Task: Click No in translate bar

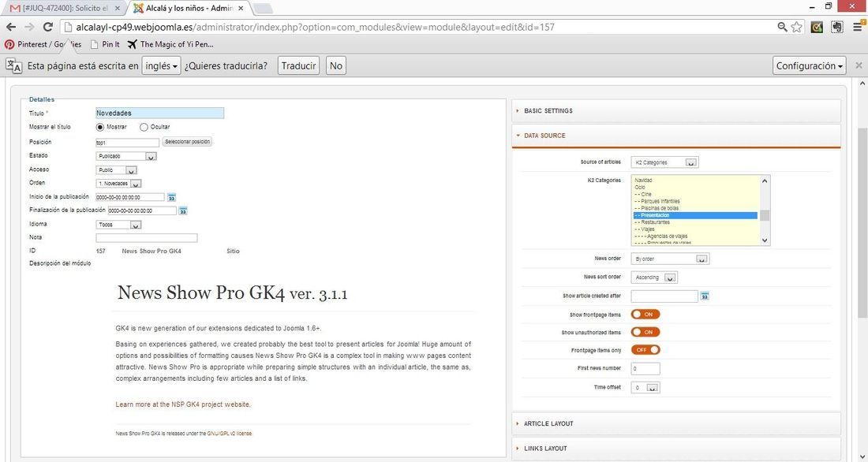Action: tap(336, 66)
